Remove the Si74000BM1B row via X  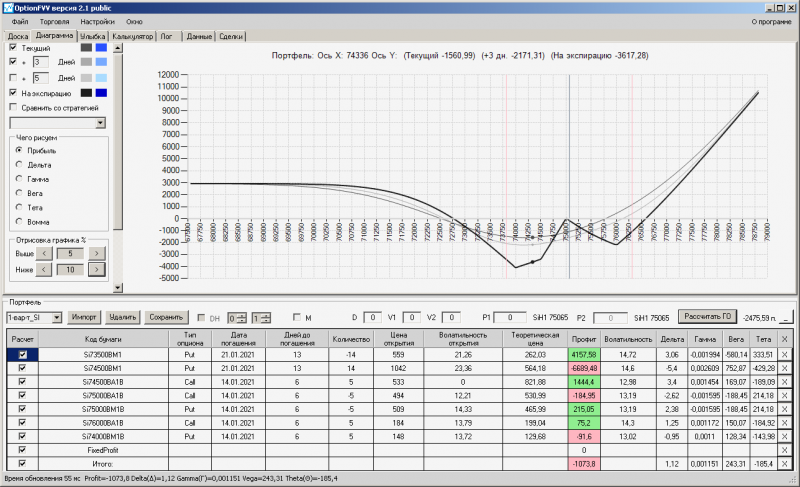784,437
